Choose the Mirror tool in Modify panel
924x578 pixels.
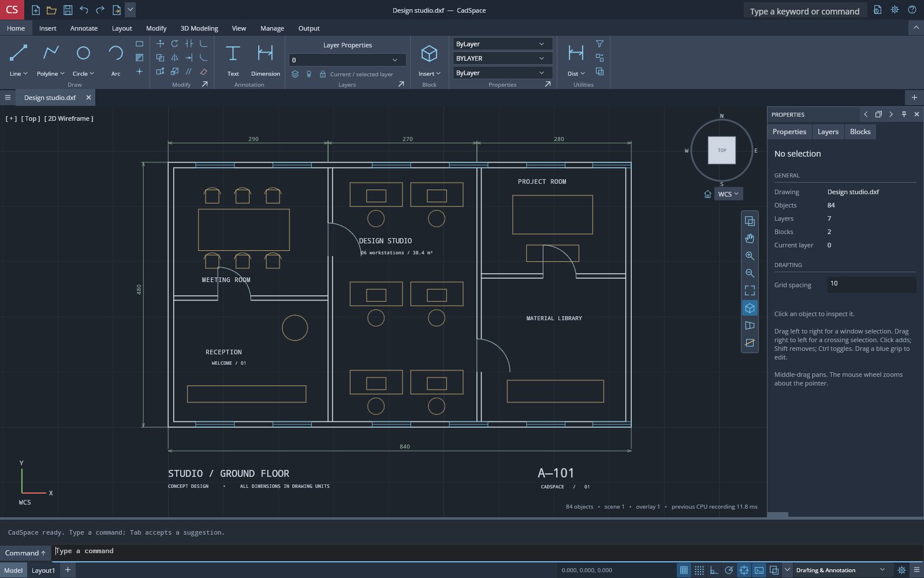pos(174,57)
